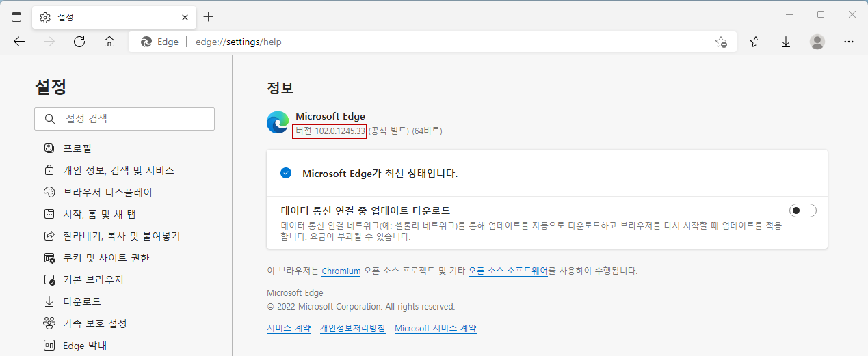Click the cookie permissions icon beside 쿠키 및 사이트 권한

49,258
